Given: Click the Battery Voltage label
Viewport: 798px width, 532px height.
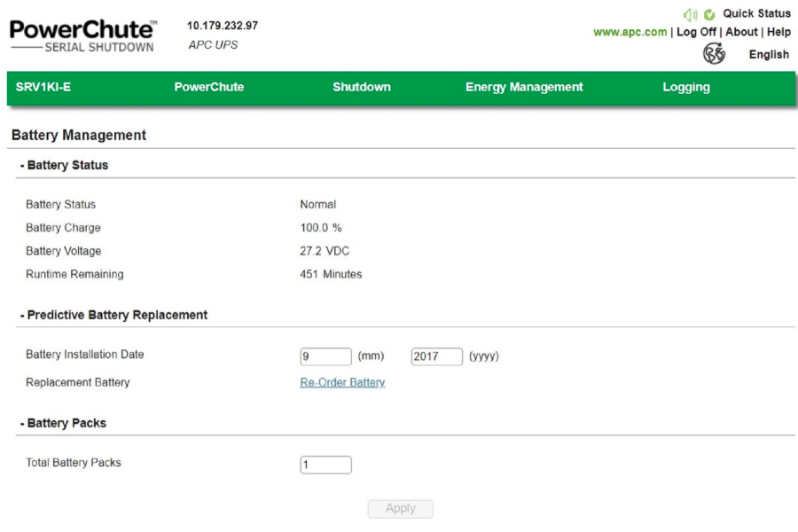Looking at the screenshot, I should click(64, 251).
